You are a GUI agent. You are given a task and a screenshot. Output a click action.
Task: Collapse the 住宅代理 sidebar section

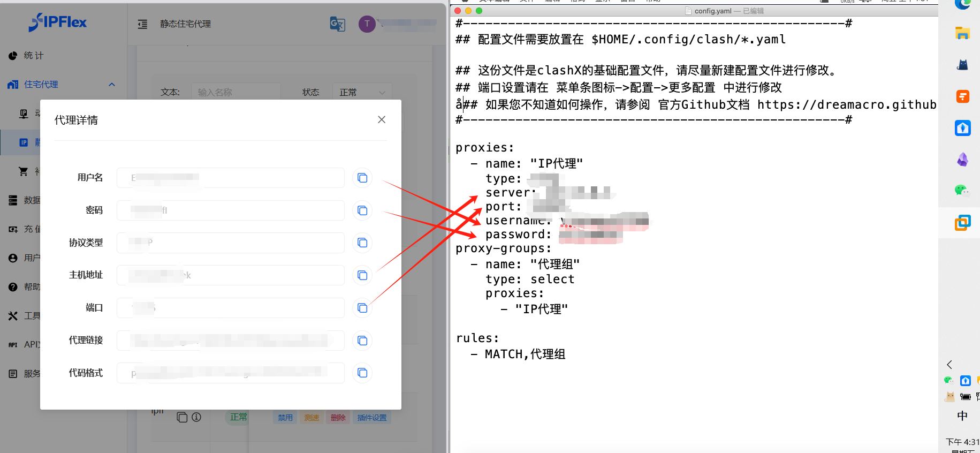pos(112,85)
